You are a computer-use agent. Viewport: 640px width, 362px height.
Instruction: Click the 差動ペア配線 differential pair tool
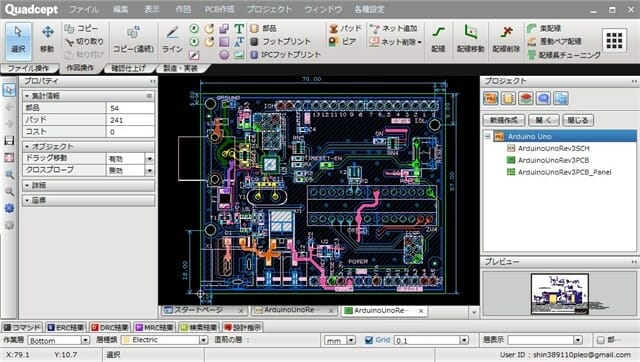554,42
